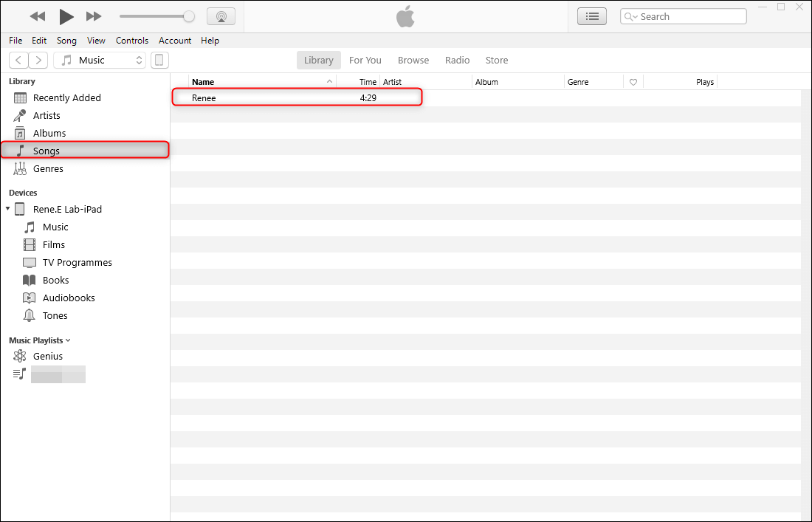Viewport: 812px width, 522px height.
Task: Start playback with the Play button
Action: pos(66,16)
